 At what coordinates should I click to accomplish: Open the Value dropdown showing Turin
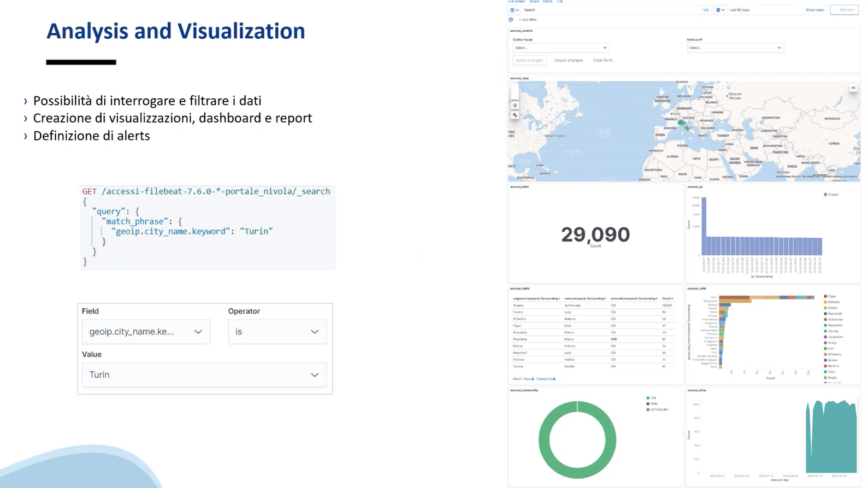(x=204, y=375)
